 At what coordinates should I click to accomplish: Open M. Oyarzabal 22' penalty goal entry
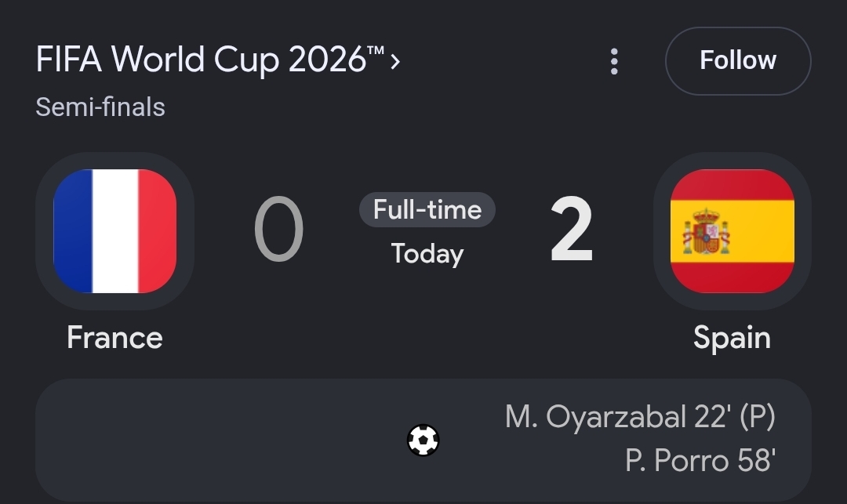[640, 416]
